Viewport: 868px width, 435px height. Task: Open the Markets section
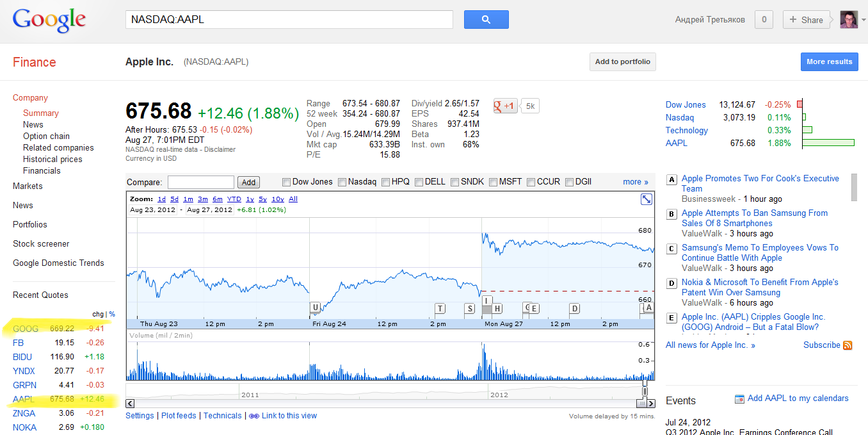pos(28,186)
